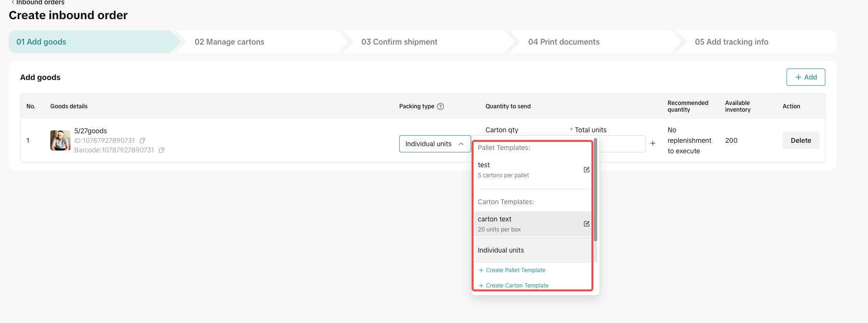This screenshot has width=868, height=323.
Task: Click Create Pallet Template link
Action: (x=515, y=270)
